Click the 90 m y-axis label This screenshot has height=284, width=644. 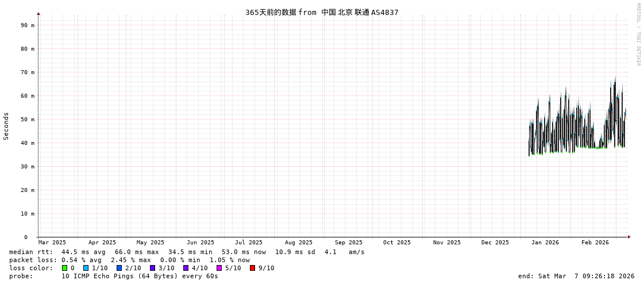pos(27,25)
